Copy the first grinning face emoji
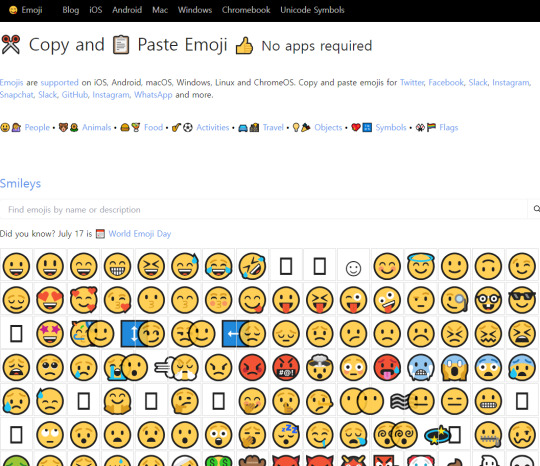This screenshot has height=466, width=540. click(16, 266)
